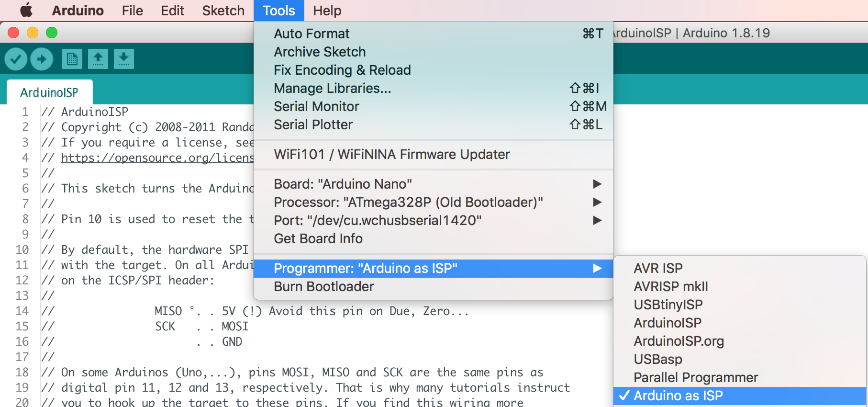Select the checked Arduino as ISP programmer

coord(678,396)
